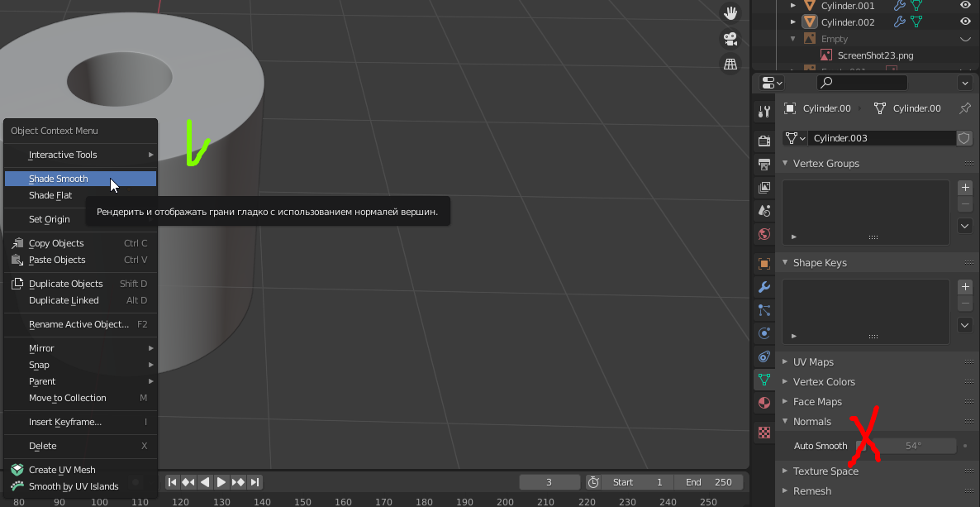
Task: Click the modifier wrench icon on Cylinder.002
Action: point(900,22)
